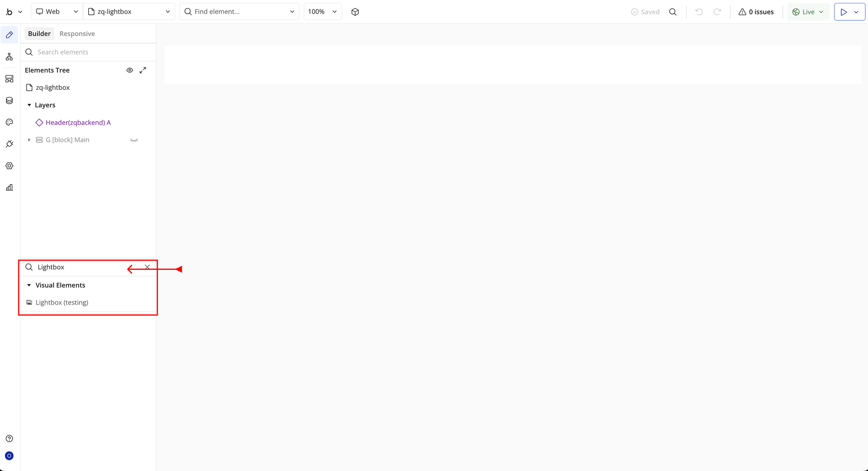Open the Data tab database icon
This screenshot has width=868, height=471.
click(9, 100)
